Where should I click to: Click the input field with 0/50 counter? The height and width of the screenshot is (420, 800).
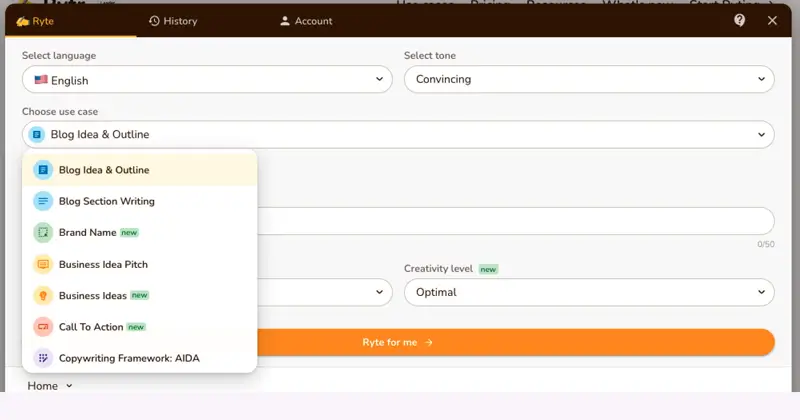pos(516,221)
